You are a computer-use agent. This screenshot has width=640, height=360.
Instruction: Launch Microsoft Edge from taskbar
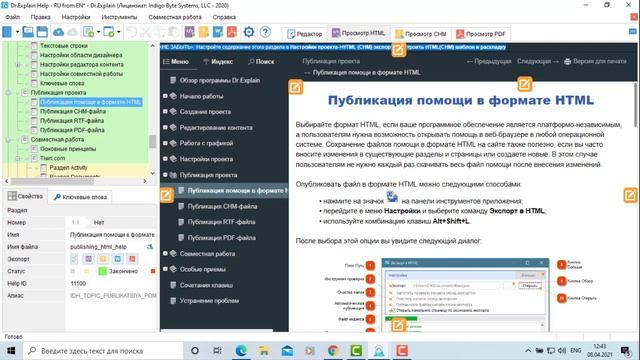pyautogui.click(x=241, y=351)
